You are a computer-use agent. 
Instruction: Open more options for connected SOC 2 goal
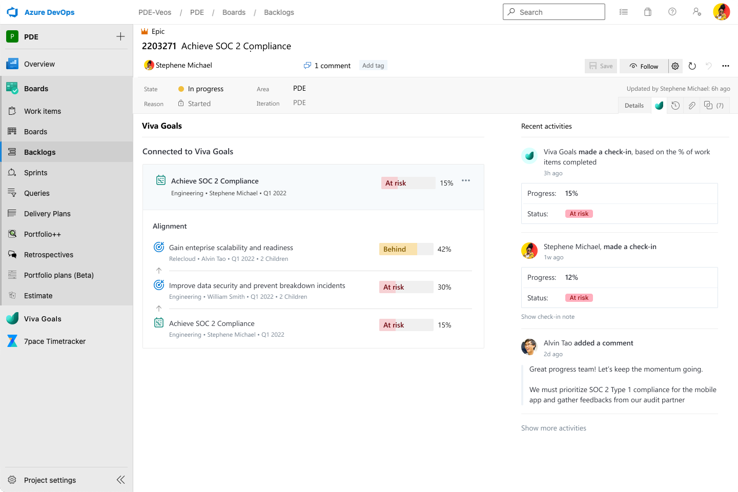point(466,181)
